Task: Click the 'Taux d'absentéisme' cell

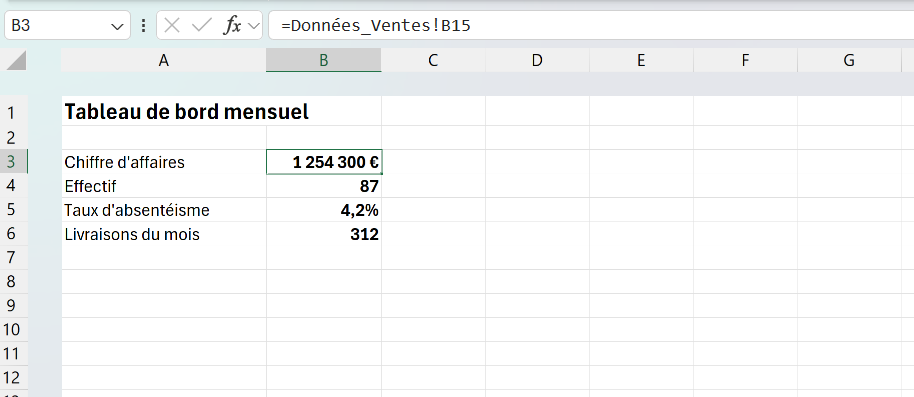Action: point(164,210)
